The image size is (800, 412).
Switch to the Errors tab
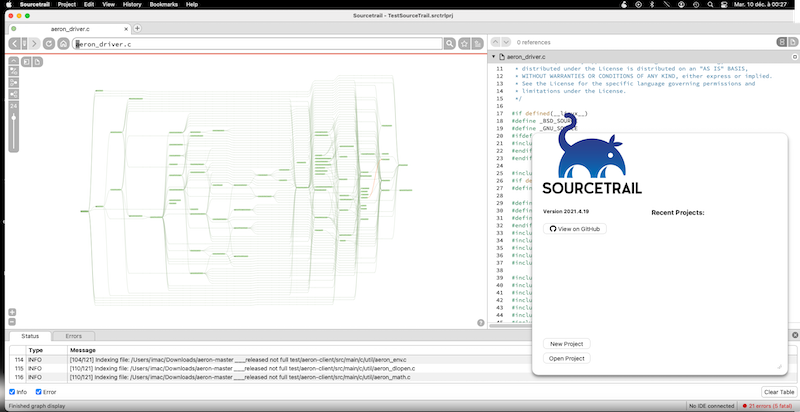(73, 336)
